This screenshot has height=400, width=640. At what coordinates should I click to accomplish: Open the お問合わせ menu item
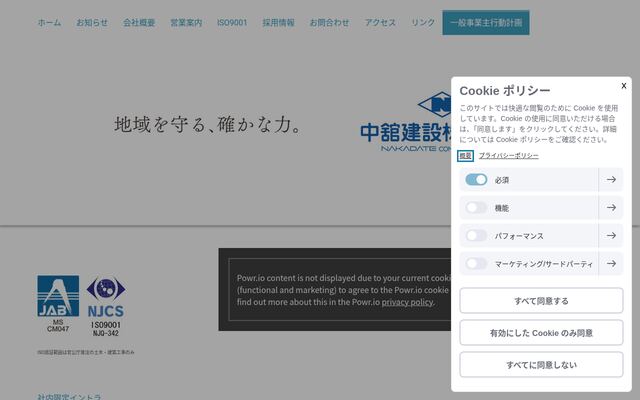329,22
